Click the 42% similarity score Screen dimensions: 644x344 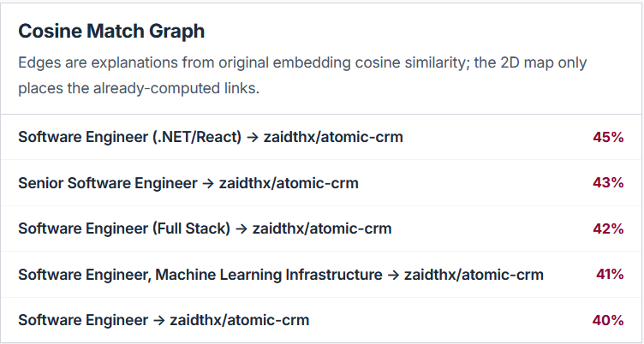(608, 228)
